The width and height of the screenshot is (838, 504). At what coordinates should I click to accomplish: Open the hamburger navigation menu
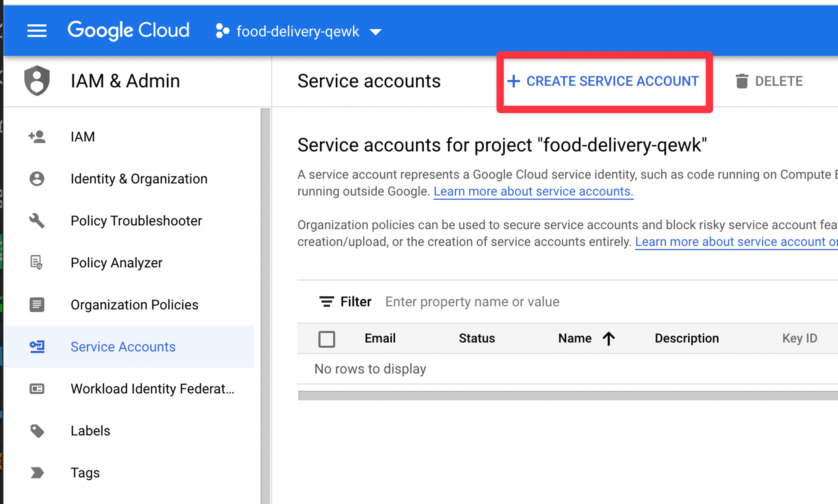click(x=37, y=31)
